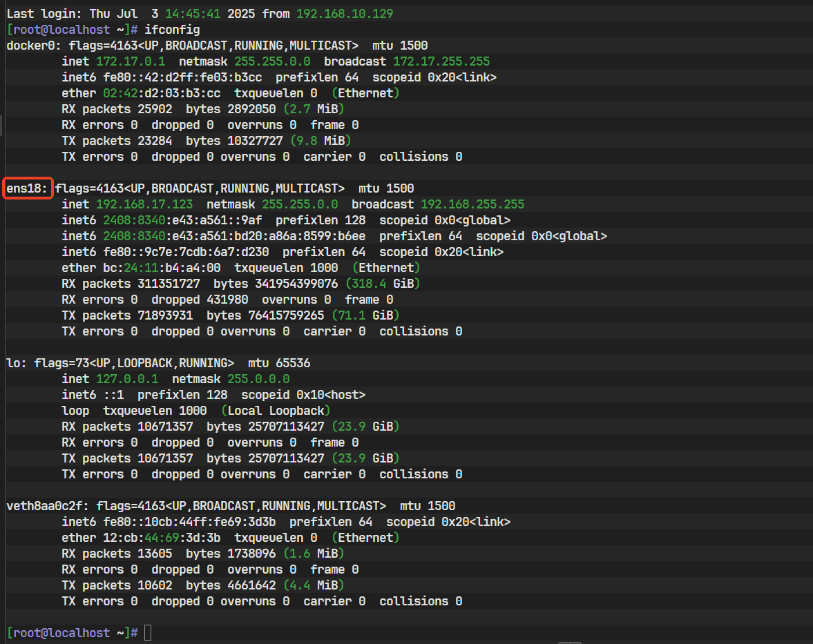Click the last login IP 192.168.10.129
Image resolution: width=813 pixels, height=644 pixels.
click(x=345, y=14)
